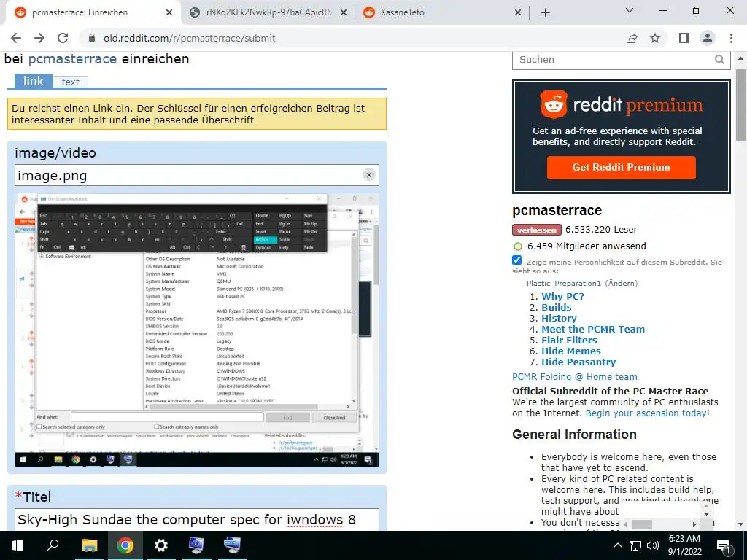
Task: Click the page vertical scrollbar thumb
Action: (740, 105)
